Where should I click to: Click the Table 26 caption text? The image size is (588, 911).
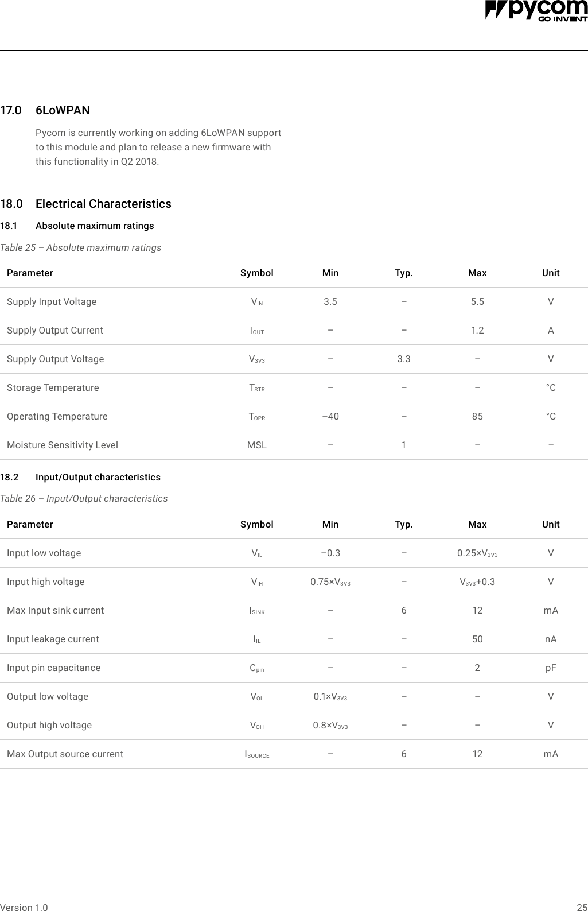pos(84,498)
